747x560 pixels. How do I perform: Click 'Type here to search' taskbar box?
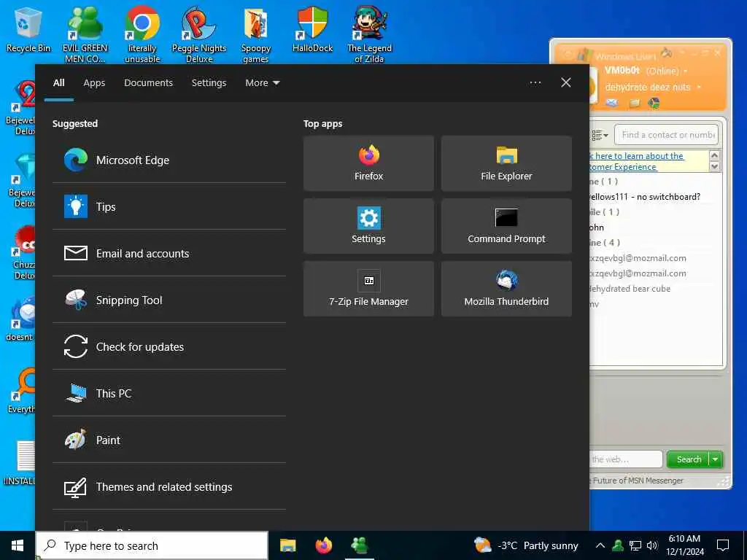(152, 545)
